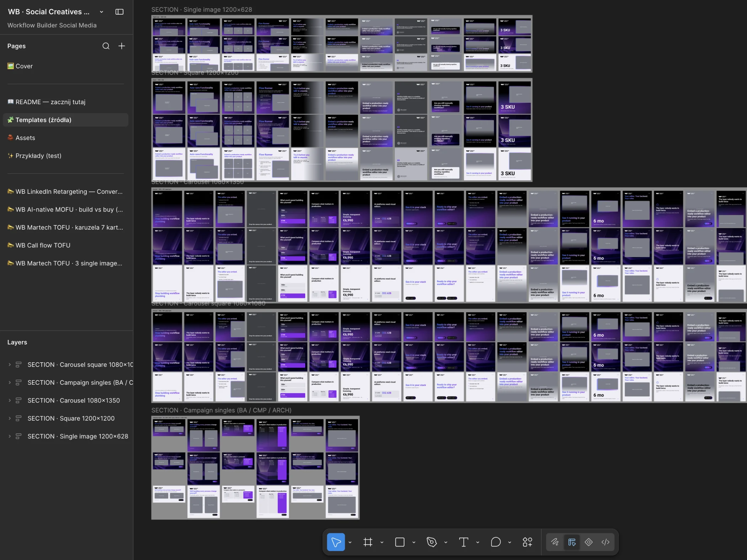Open the Move tool dropdown arrow

(350, 542)
